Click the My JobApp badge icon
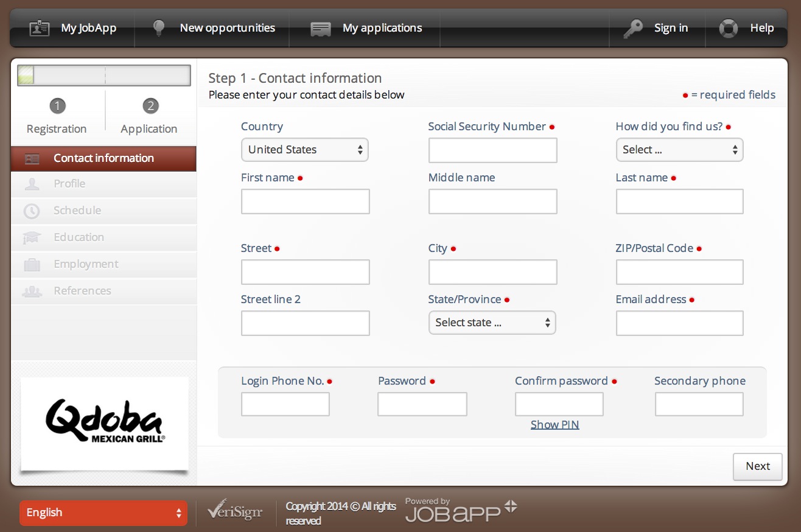This screenshot has height=532, width=801. pyautogui.click(x=39, y=27)
